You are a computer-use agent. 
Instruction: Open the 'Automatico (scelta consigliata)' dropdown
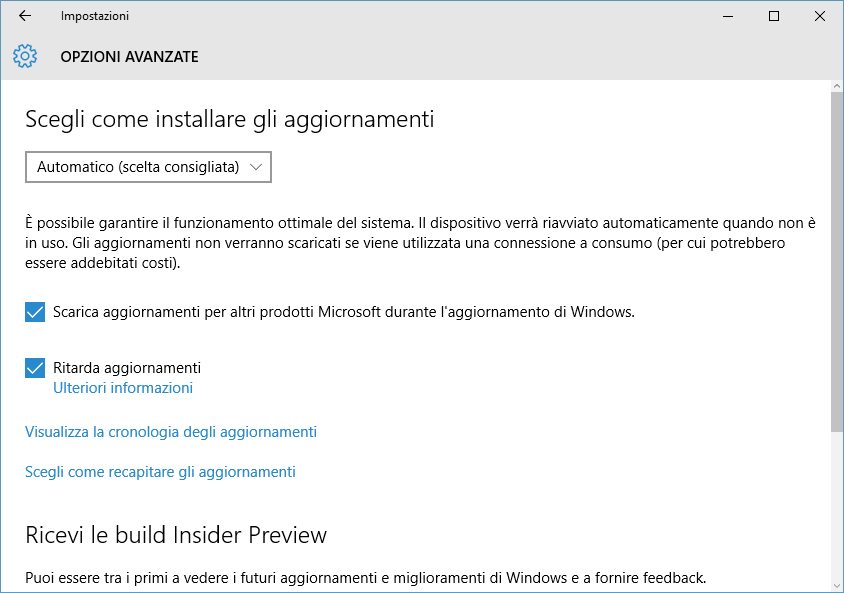click(x=148, y=168)
